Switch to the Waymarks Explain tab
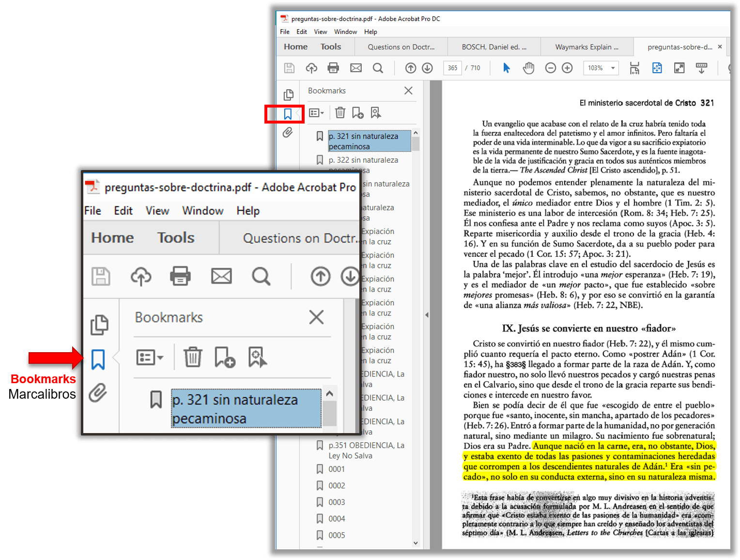Image resolution: width=740 pixels, height=560 pixels. [586, 47]
